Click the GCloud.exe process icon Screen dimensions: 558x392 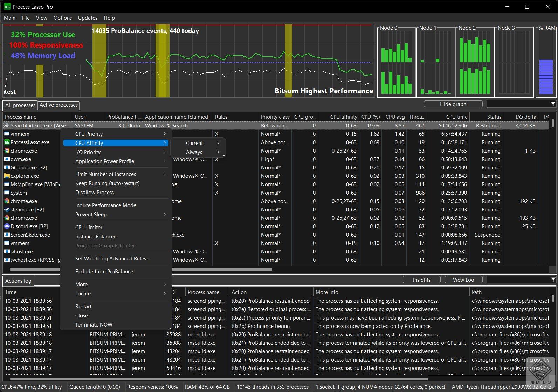click(x=7, y=167)
